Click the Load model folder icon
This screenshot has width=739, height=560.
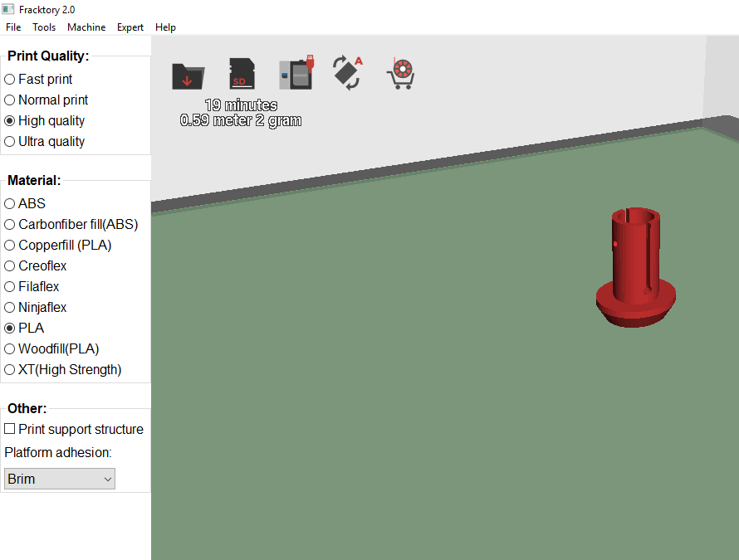188,75
